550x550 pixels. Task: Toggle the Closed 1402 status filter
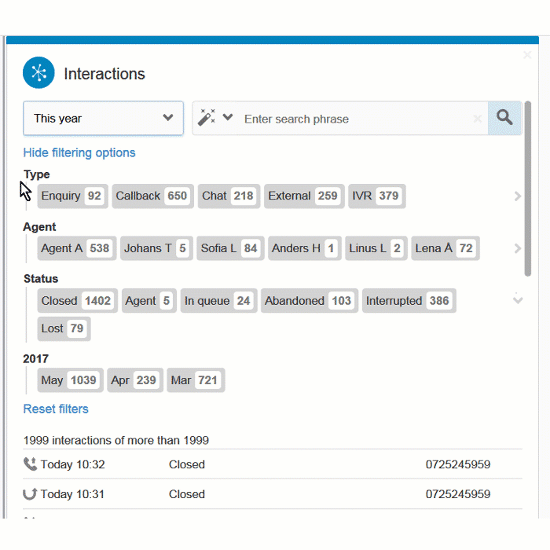tap(78, 301)
